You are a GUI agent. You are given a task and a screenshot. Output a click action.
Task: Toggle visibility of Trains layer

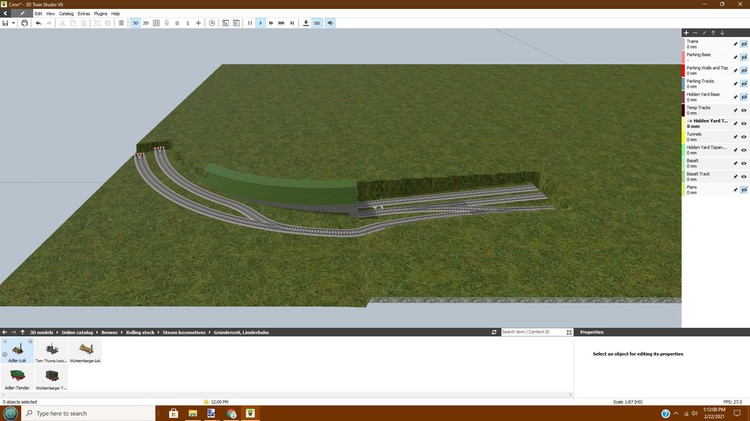pyautogui.click(x=744, y=44)
